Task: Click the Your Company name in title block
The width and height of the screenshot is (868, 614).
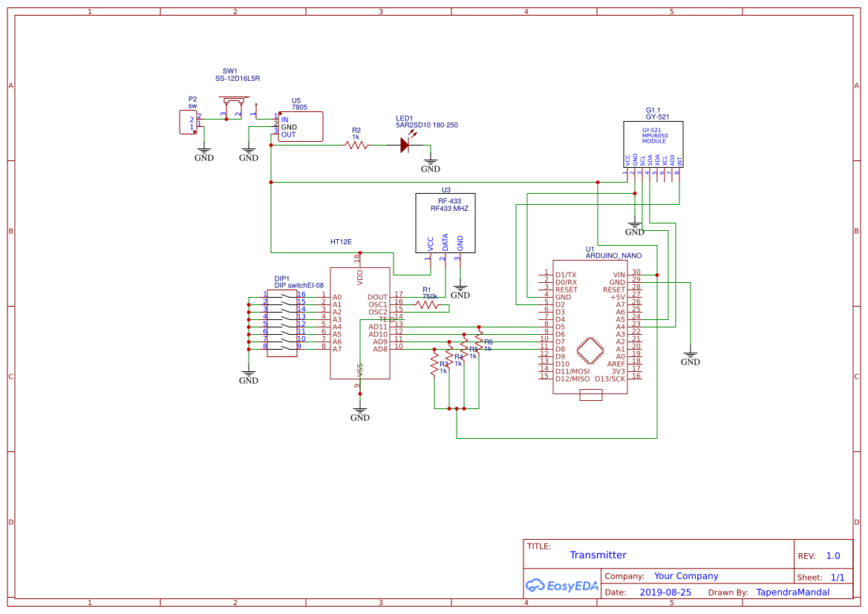Action: point(685,575)
